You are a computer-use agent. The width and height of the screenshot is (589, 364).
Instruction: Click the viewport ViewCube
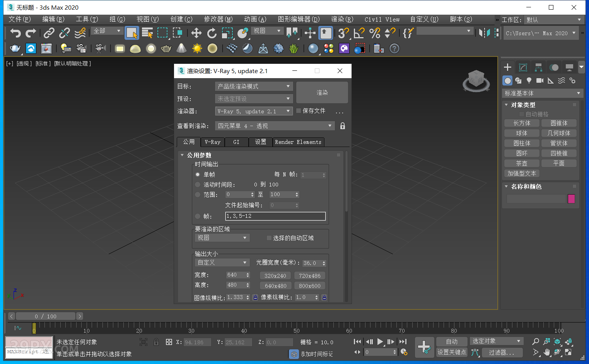pyautogui.click(x=476, y=80)
